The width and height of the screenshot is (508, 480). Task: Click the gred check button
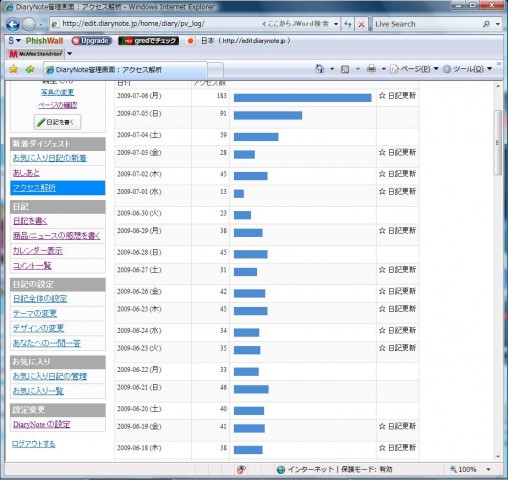[149, 41]
